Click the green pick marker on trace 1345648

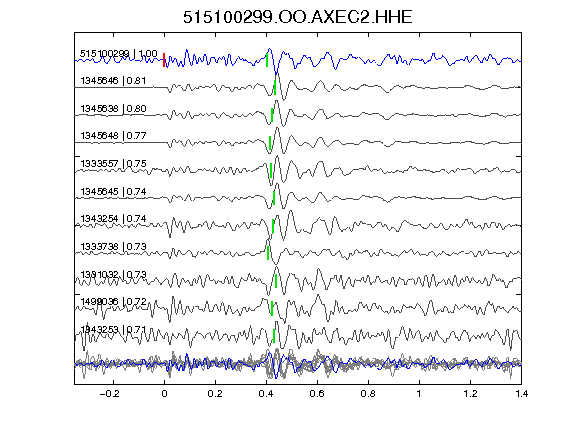[270, 143]
